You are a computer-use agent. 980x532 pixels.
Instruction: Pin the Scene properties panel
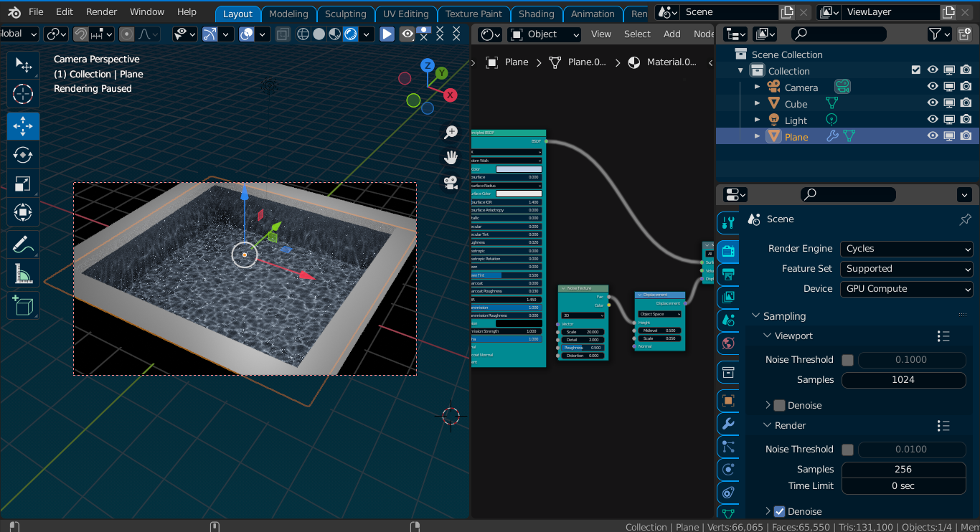click(965, 219)
